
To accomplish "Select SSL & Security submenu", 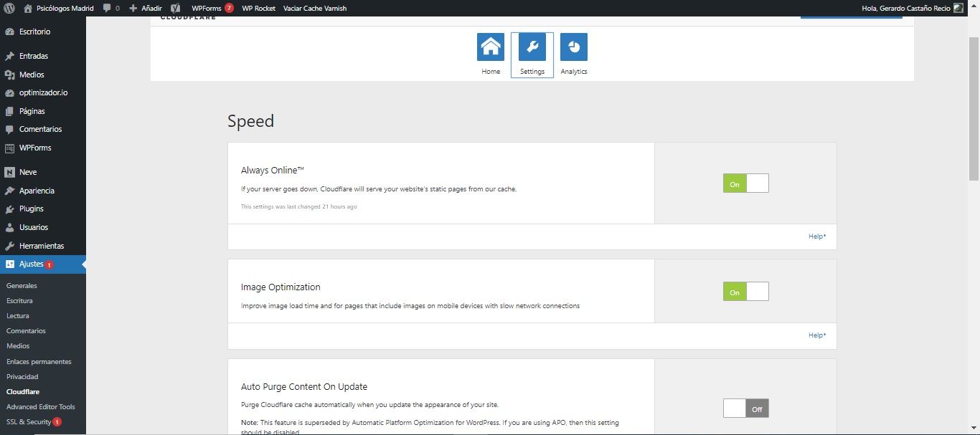I will [34, 422].
